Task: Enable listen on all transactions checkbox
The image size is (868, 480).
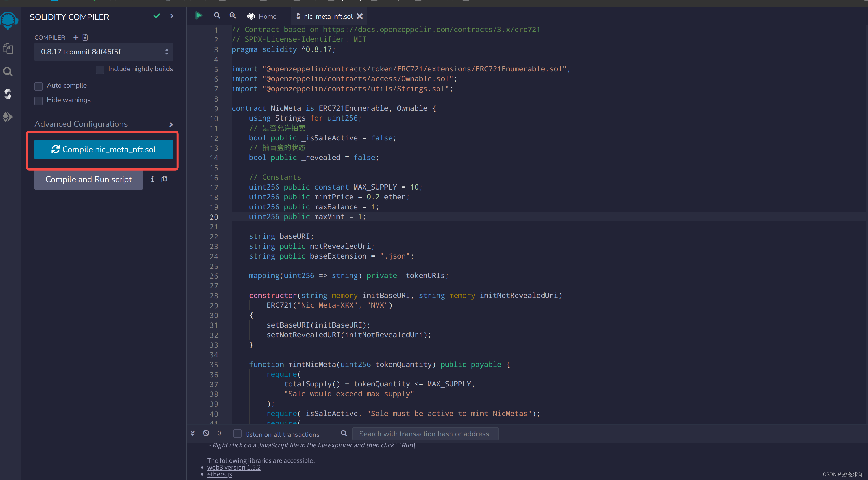Action: pyautogui.click(x=238, y=434)
